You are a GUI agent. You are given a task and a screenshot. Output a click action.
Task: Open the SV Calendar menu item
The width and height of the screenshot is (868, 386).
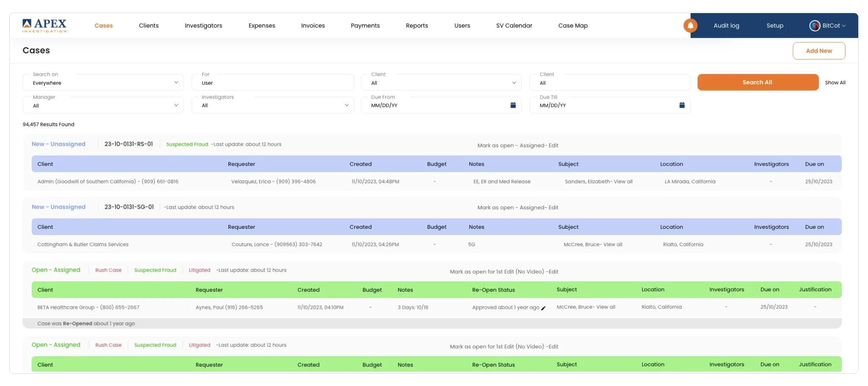tap(514, 25)
